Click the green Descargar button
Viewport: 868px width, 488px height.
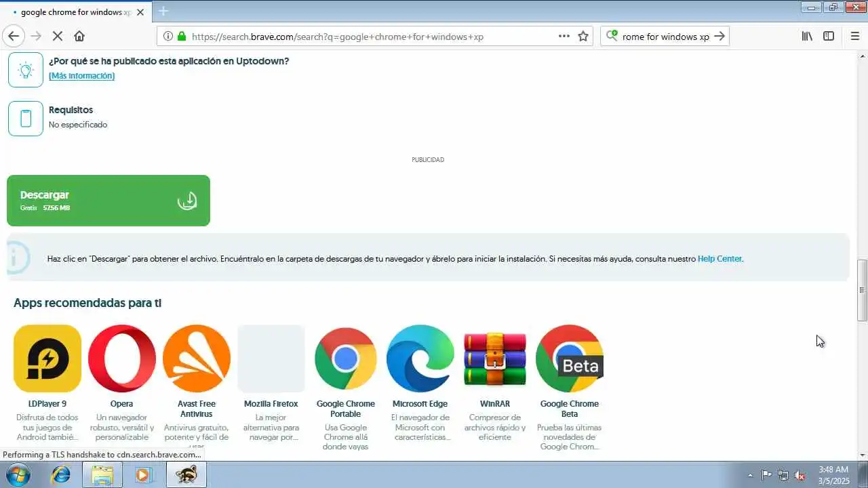tap(108, 201)
